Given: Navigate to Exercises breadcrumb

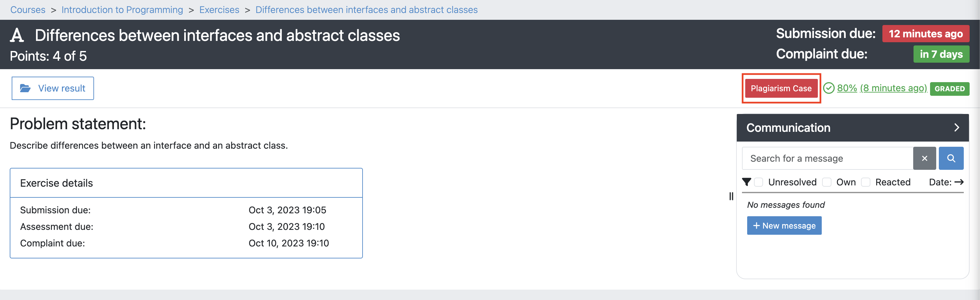Looking at the screenshot, I should tap(219, 10).
